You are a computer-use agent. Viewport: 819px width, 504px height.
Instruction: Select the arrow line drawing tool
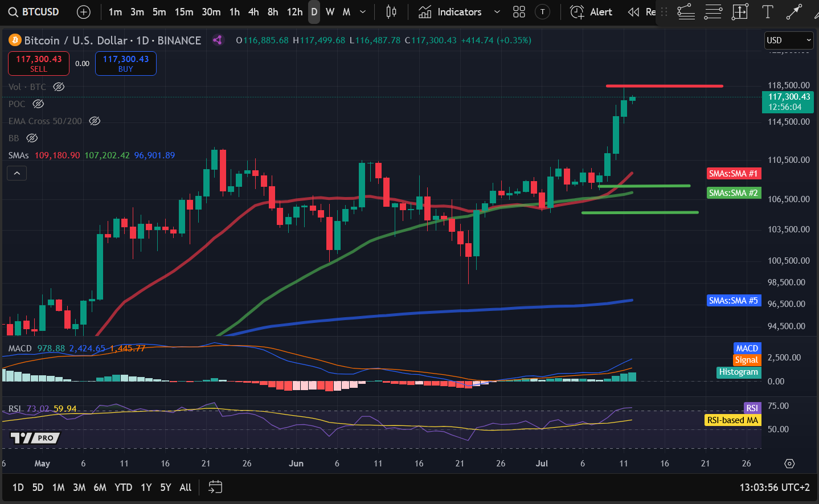point(794,12)
